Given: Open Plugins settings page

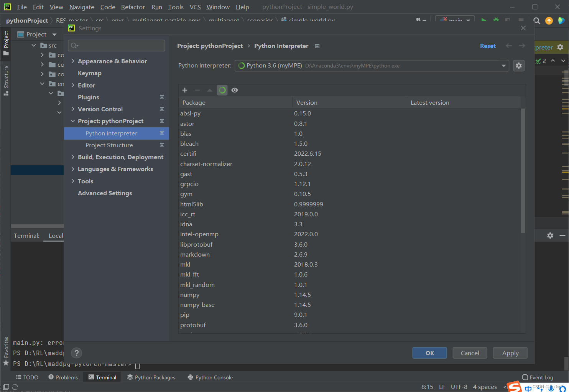Looking at the screenshot, I should (89, 97).
